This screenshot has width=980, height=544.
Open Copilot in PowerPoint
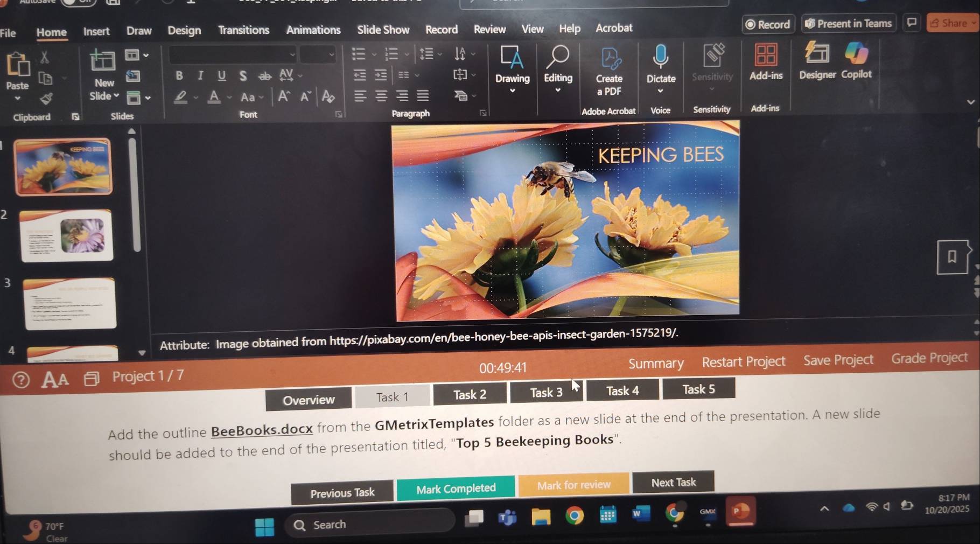point(856,55)
